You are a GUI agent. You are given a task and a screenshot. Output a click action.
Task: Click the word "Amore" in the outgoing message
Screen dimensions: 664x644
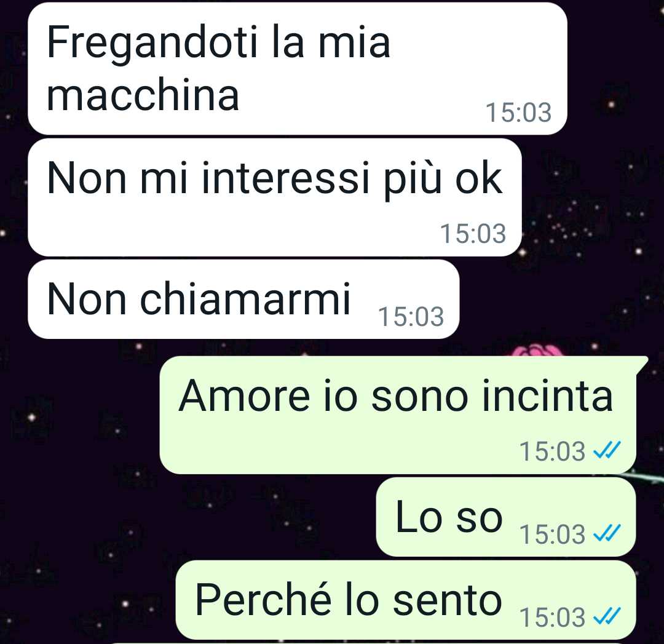[x=244, y=396]
